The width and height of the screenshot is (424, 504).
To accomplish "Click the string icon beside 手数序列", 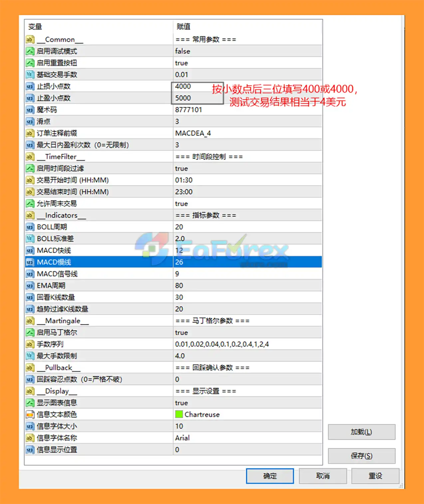I will (x=30, y=344).
